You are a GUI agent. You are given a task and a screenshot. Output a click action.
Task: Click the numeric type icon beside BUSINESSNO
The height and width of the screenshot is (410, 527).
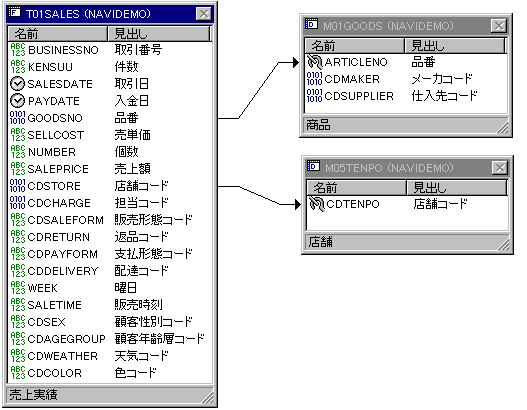coord(18,50)
